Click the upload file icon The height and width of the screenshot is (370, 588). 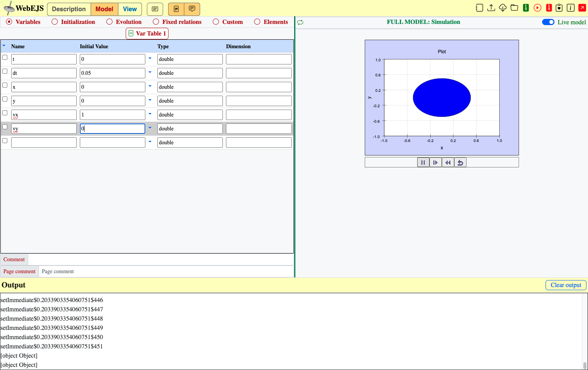pyautogui.click(x=491, y=8)
